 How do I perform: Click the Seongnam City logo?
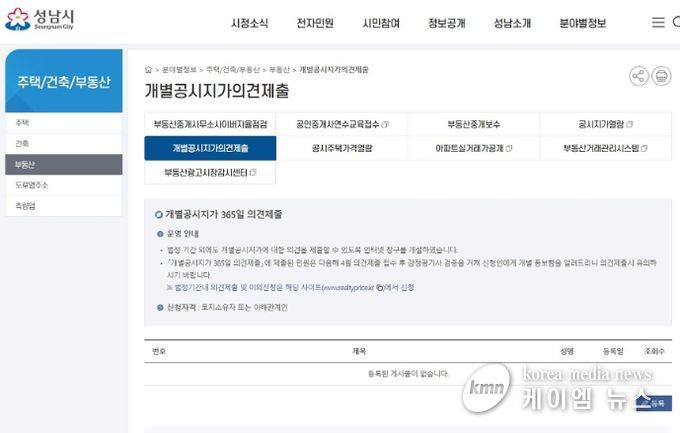pyautogui.click(x=39, y=19)
